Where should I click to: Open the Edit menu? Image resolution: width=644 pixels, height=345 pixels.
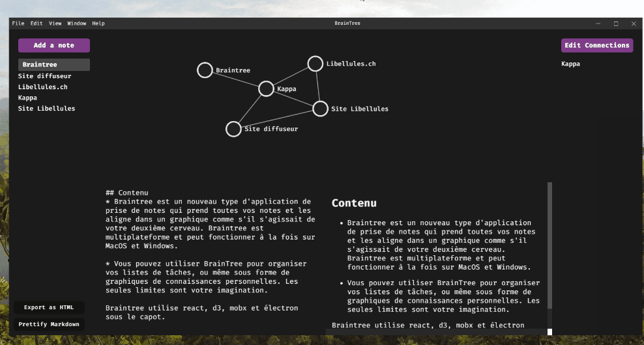(37, 23)
